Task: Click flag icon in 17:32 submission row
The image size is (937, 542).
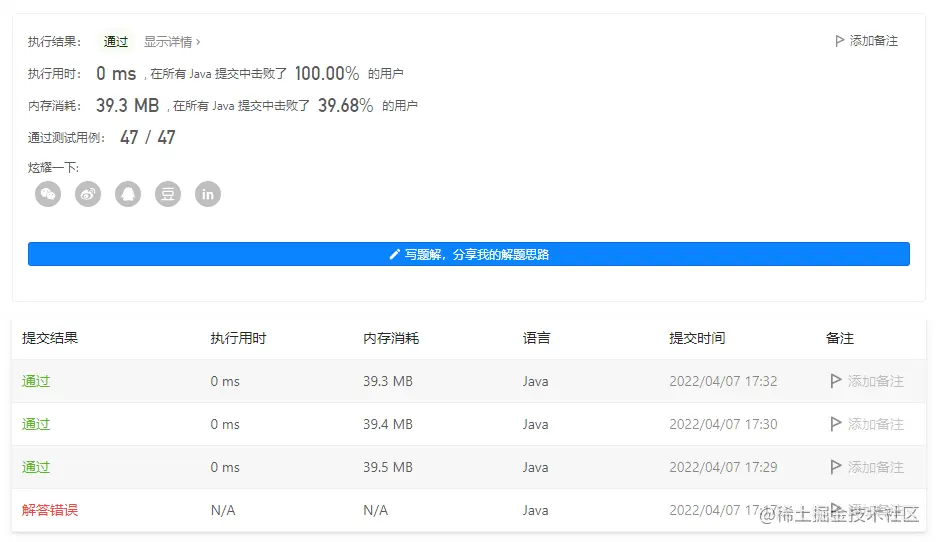Action: coord(836,381)
